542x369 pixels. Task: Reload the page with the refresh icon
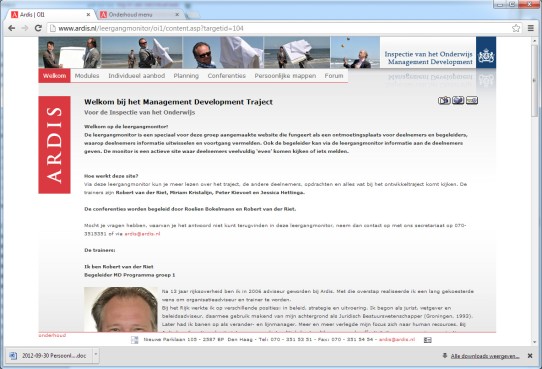(38, 28)
